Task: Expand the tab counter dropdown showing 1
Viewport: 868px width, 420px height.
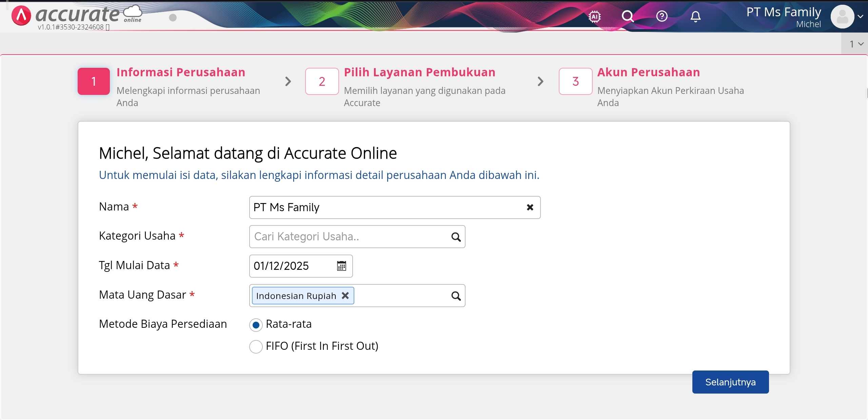Action: click(856, 44)
